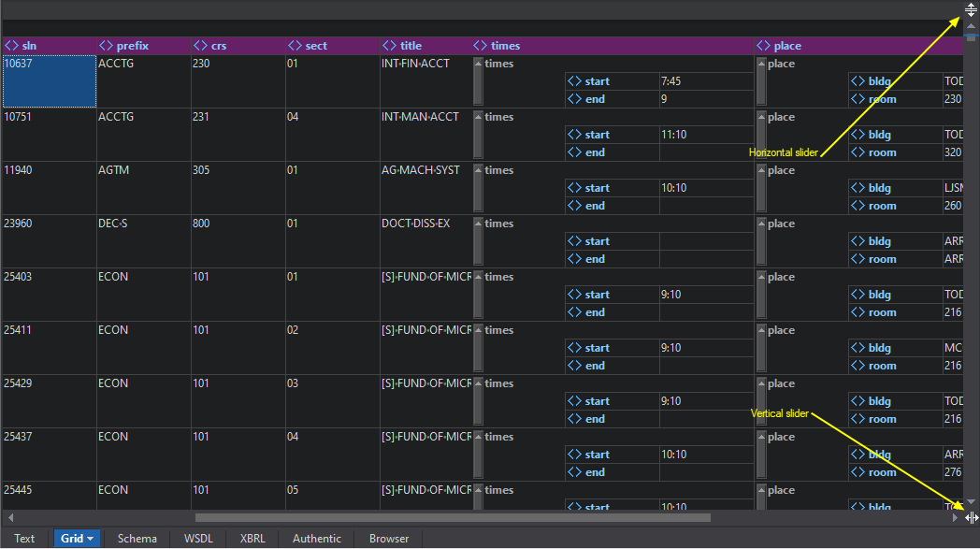
Task: Click the horizontal split handle icon at top-right
Action: pyautogui.click(x=972, y=12)
